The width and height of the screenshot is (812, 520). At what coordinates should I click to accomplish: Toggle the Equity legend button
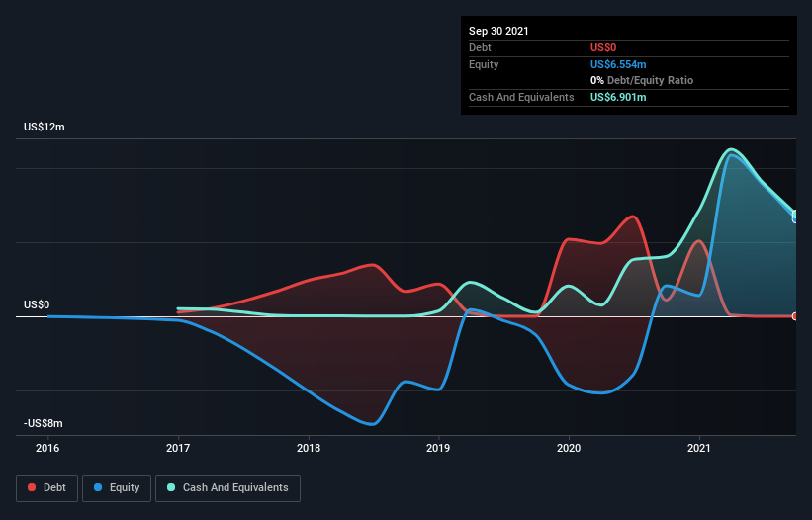click(x=117, y=488)
